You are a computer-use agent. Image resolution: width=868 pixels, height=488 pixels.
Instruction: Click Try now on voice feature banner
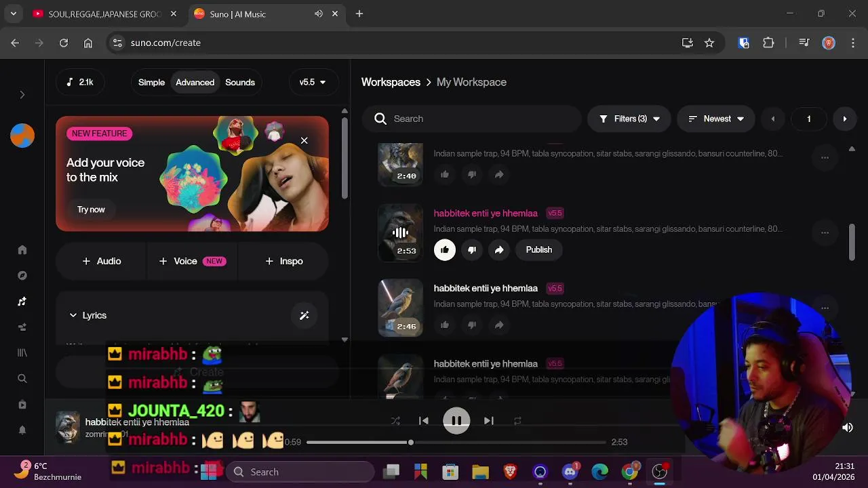[x=91, y=209]
